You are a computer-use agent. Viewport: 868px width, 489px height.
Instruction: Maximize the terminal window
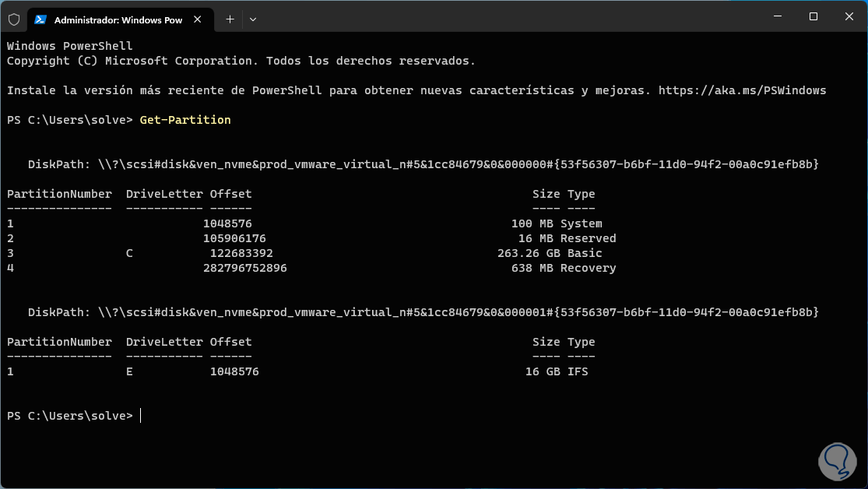[x=813, y=16]
